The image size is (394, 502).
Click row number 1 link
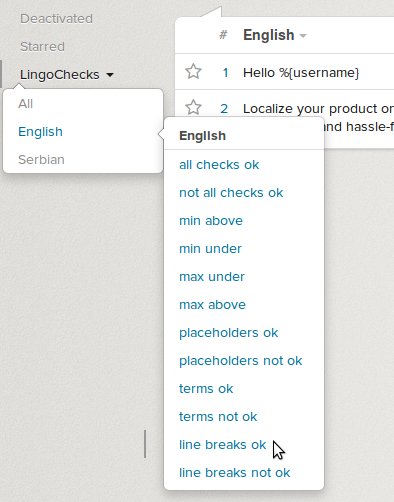pyautogui.click(x=225, y=72)
